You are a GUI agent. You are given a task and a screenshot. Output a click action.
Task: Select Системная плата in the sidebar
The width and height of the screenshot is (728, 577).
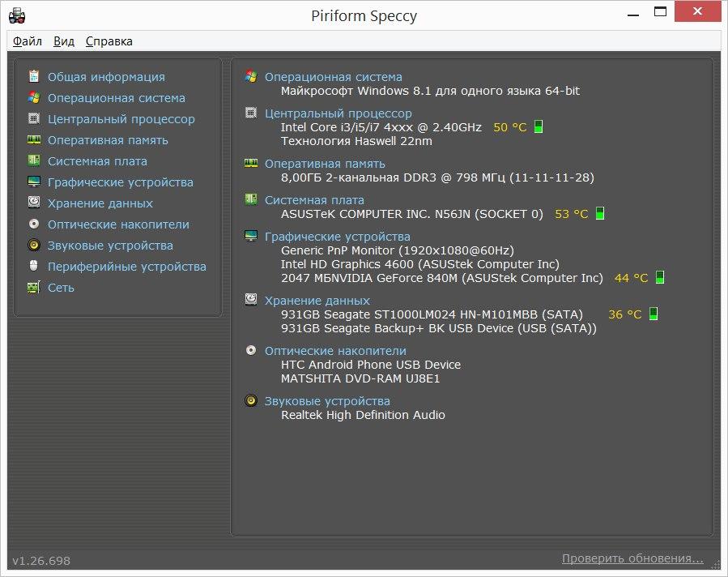tap(97, 161)
